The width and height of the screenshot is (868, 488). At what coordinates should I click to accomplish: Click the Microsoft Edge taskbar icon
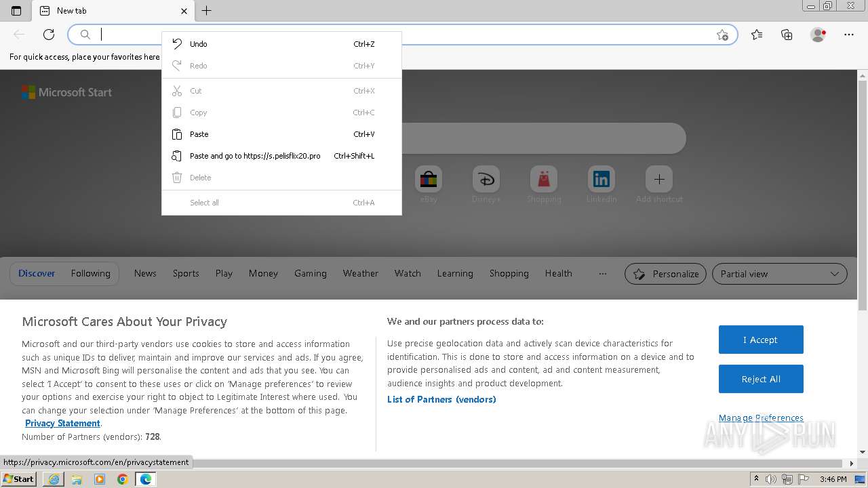[x=146, y=479]
